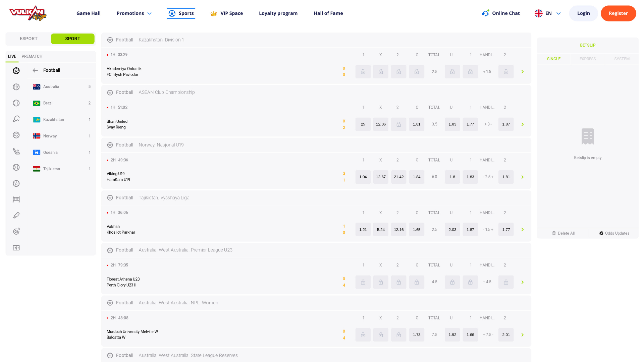Image resolution: width=644 pixels, height=362 pixels.
Task: Select the table tennis paddle icon
Action: [16, 119]
